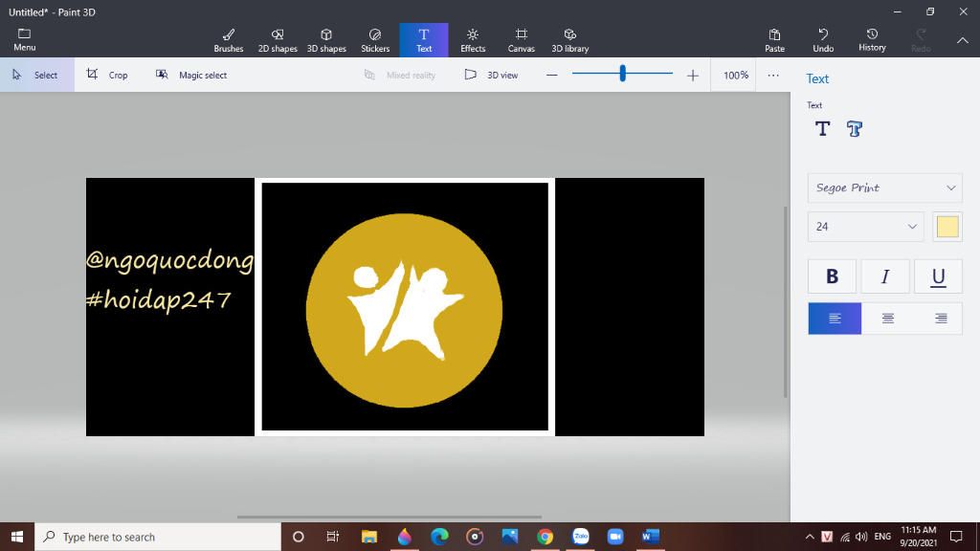Screen dimensions: 980x551
Task: Open the notification center
Action: (x=956, y=537)
